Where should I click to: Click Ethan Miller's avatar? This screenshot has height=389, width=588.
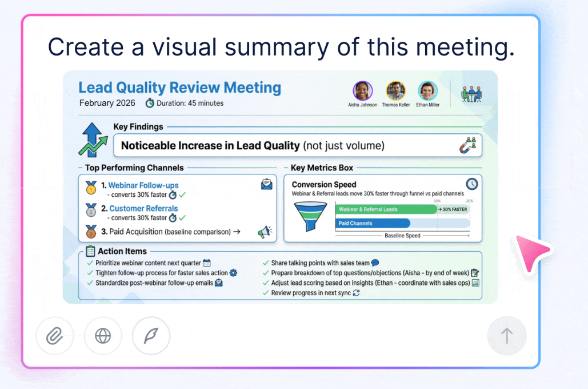(427, 91)
